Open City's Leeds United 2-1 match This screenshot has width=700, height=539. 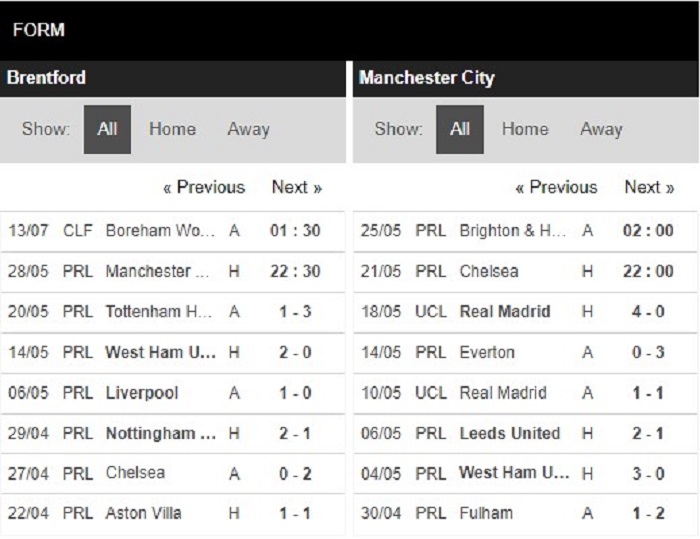click(525, 433)
